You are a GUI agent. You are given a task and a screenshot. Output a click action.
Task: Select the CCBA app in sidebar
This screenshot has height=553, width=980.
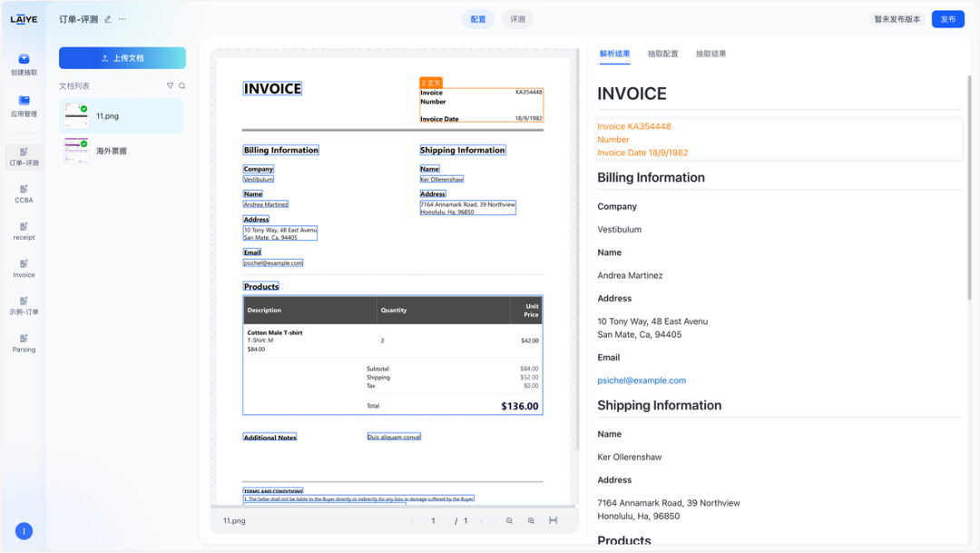pos(24,193)
